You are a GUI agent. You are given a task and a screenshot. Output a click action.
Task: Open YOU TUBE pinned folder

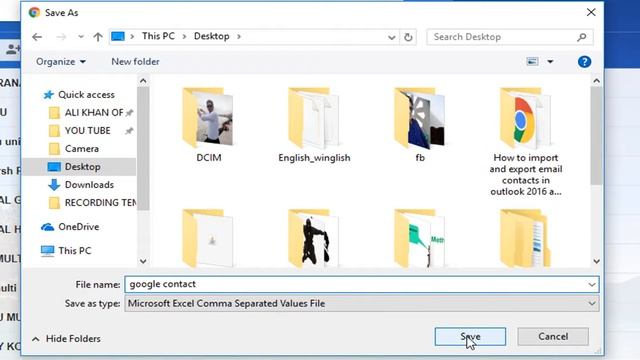click(87, 131)
